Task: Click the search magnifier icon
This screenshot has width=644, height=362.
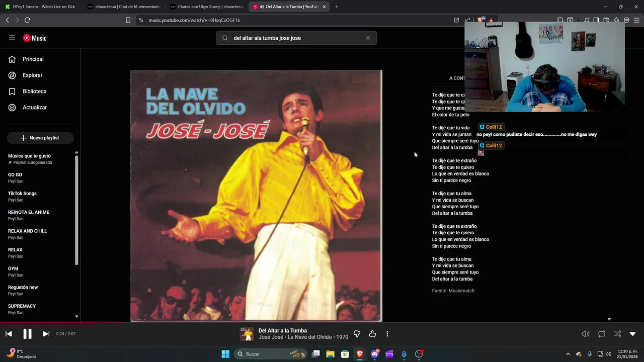Action: (x=225, y=38)
